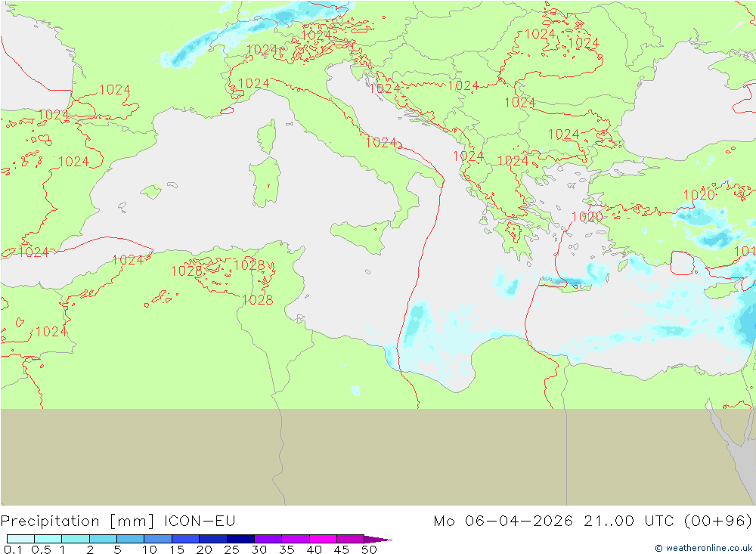
Task: Click the legend value '30'
Action: (x=259, y=549)
